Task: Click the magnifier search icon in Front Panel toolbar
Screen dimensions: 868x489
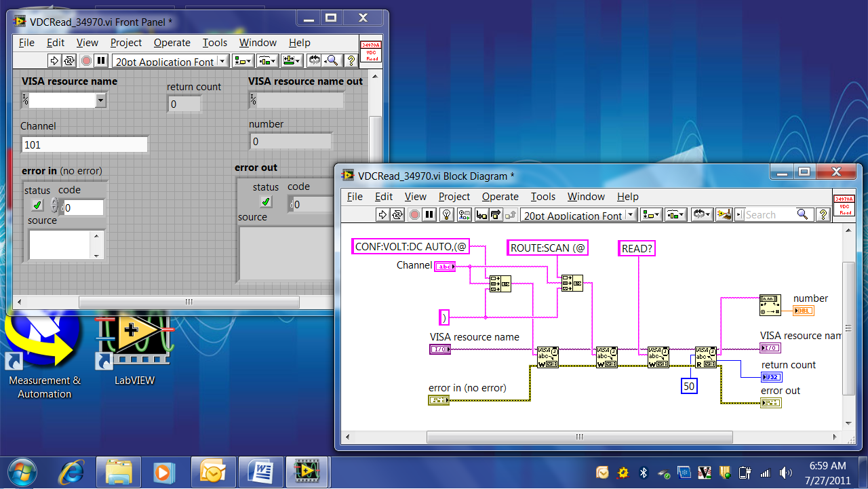Action: pos(332,60)
